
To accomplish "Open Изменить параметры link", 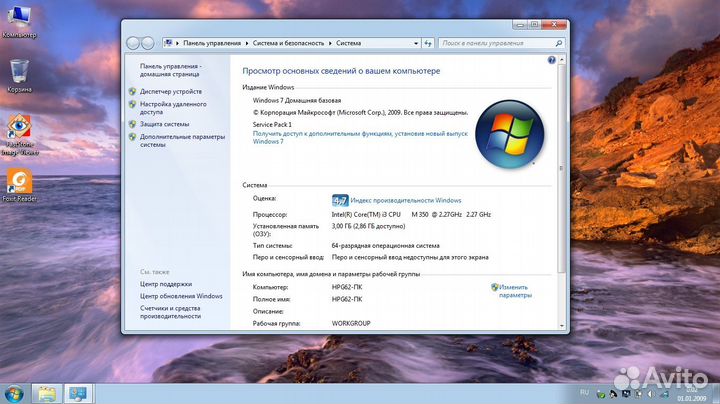I will tap(515, 291).
